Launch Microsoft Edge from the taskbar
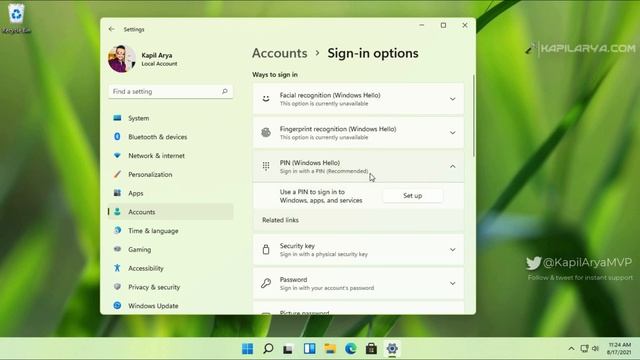640x360 pixels. [x=351, y=349]
